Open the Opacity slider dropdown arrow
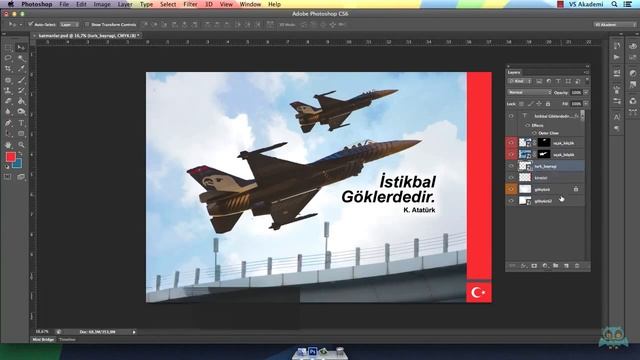Image resolution: width=640 pixels, height=360 pixels. coord(586,93)
